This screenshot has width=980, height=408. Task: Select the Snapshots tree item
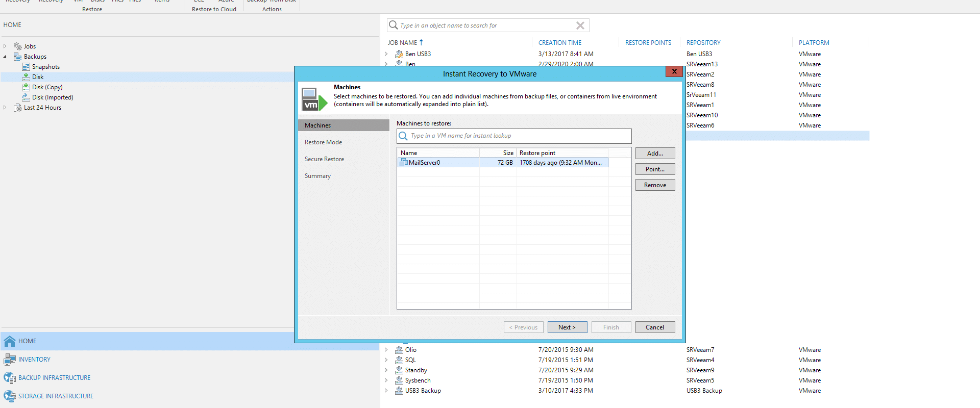coord(46,67)
